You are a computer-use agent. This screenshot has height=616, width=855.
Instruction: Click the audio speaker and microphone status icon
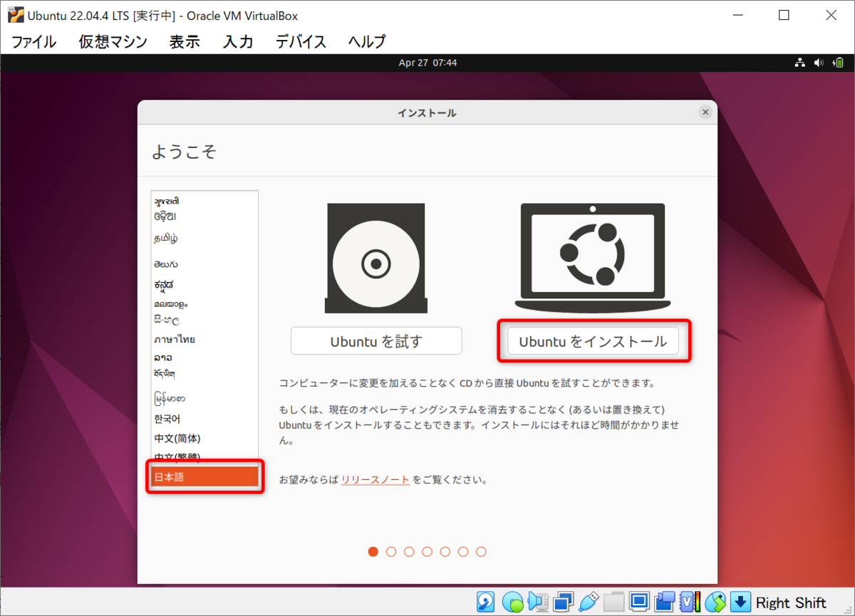coord(538,602)
